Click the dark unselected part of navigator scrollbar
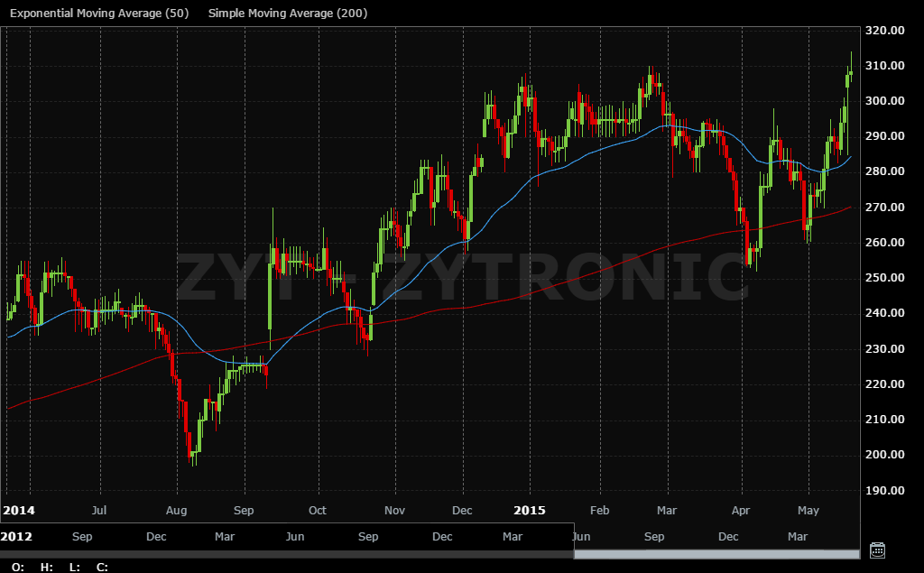Image resolution: width=924 pixels, height=573 pixels. [x=287, y=553]
